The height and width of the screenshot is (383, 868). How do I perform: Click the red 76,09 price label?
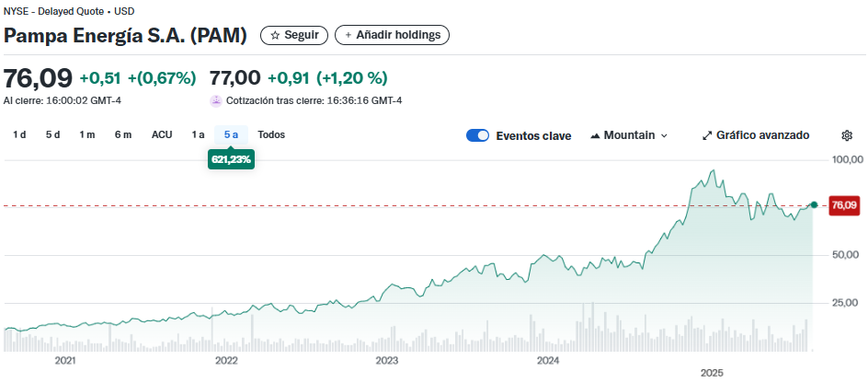tap(845, 205)
